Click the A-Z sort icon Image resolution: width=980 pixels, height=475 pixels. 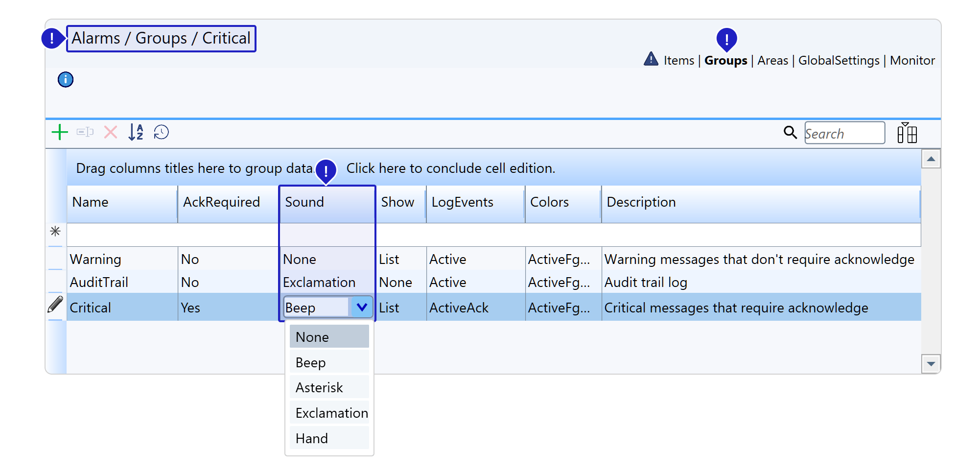coord(136,132)
